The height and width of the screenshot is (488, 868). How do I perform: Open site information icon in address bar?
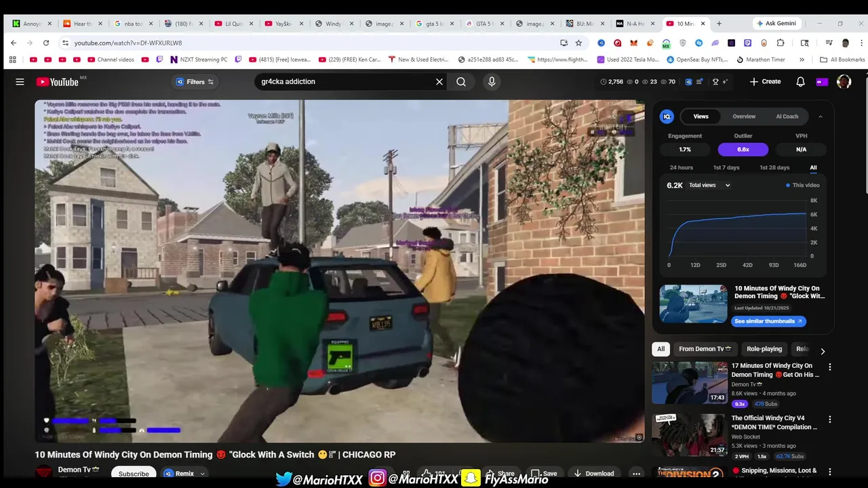pos(65,43)
